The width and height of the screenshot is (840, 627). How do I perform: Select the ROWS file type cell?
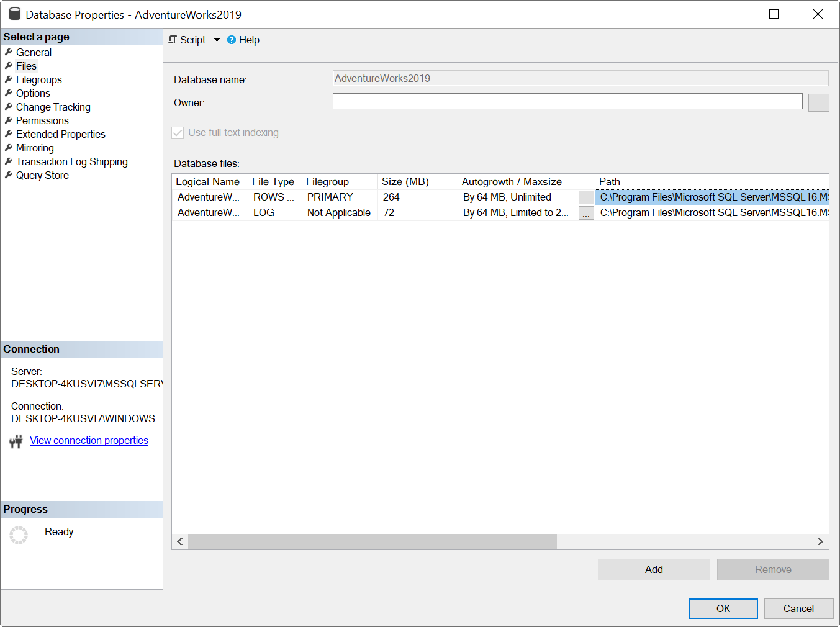[x=275, y=197]
